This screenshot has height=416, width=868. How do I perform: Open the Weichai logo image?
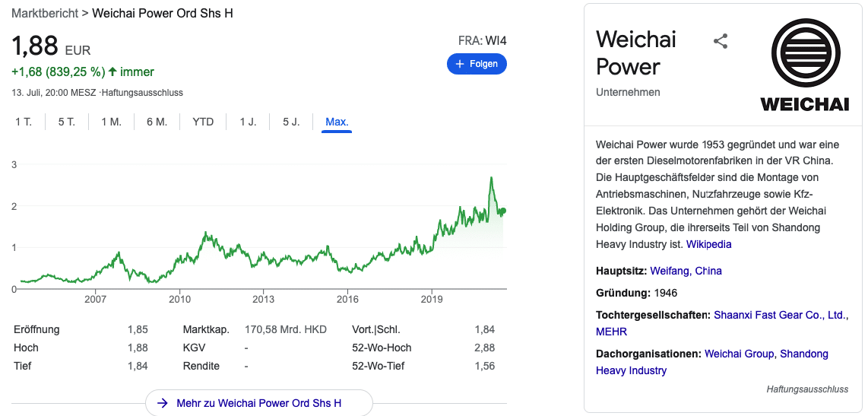pyautogui.click(x=804, y=65)
